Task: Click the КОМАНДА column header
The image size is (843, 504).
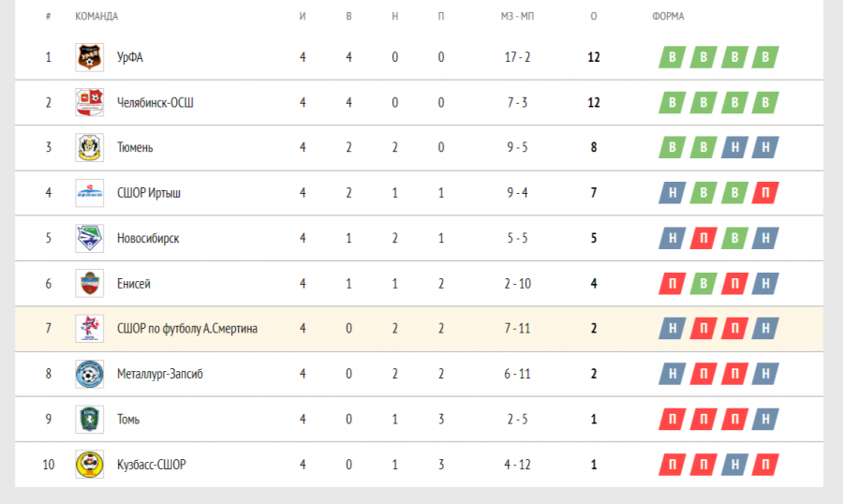Action: pos(96,16)
